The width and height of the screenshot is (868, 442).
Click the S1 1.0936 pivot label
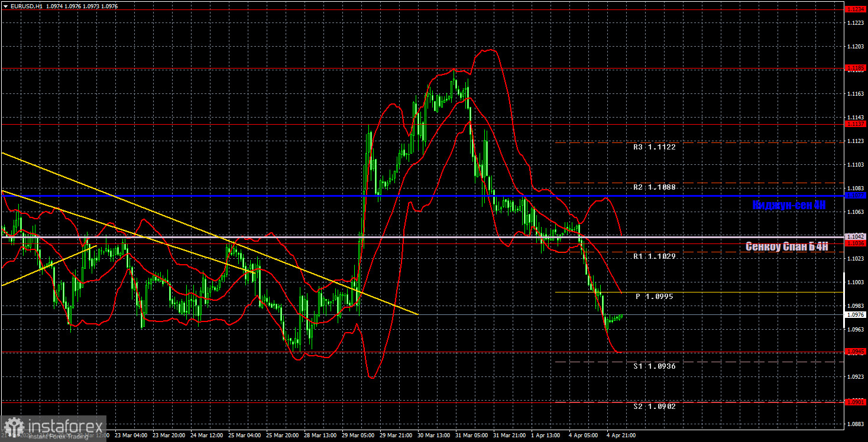(x=654, y=366)
